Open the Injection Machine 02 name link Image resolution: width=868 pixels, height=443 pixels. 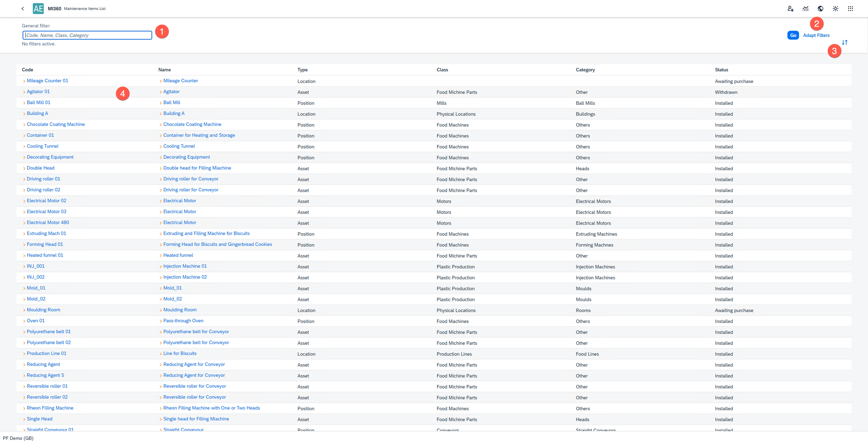(x=185, y=277)
